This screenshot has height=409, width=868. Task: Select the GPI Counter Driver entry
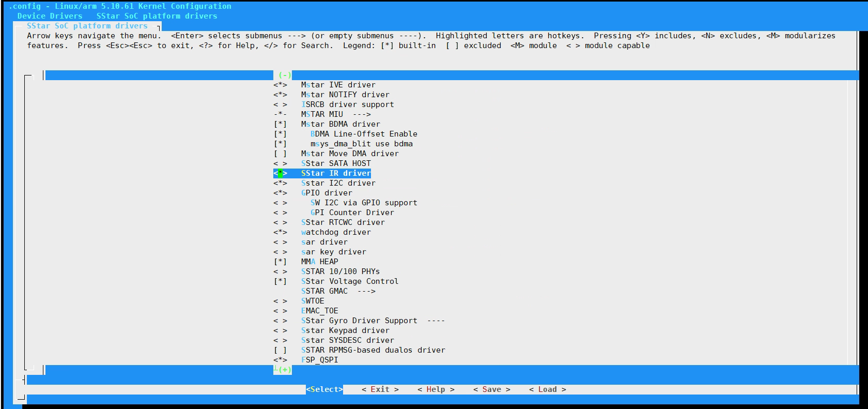point(352,213)
